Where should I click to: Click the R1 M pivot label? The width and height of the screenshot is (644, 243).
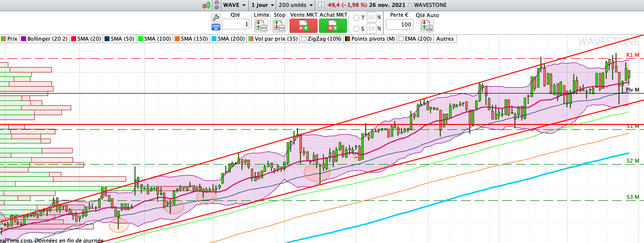tap(633, 55)
